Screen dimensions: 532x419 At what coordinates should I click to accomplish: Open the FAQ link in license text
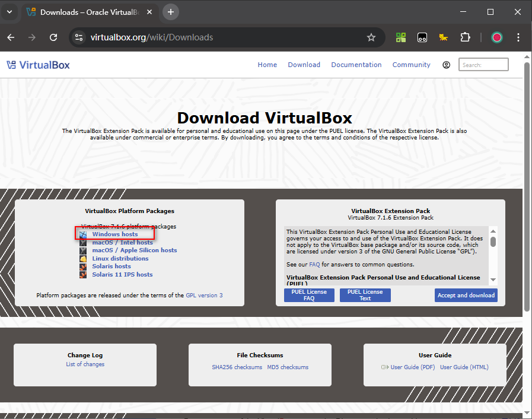(x=314, y=265)
